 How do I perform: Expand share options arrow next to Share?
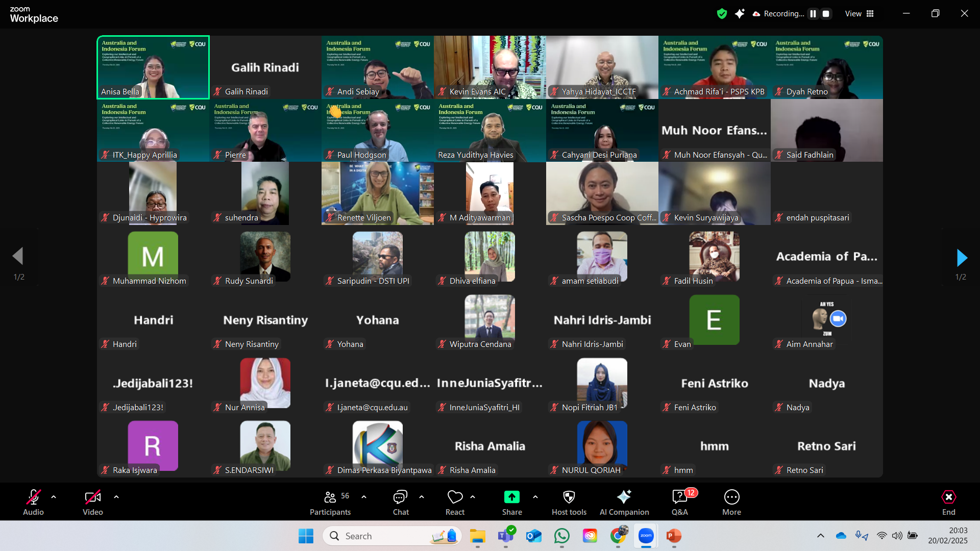coord(535,496)
